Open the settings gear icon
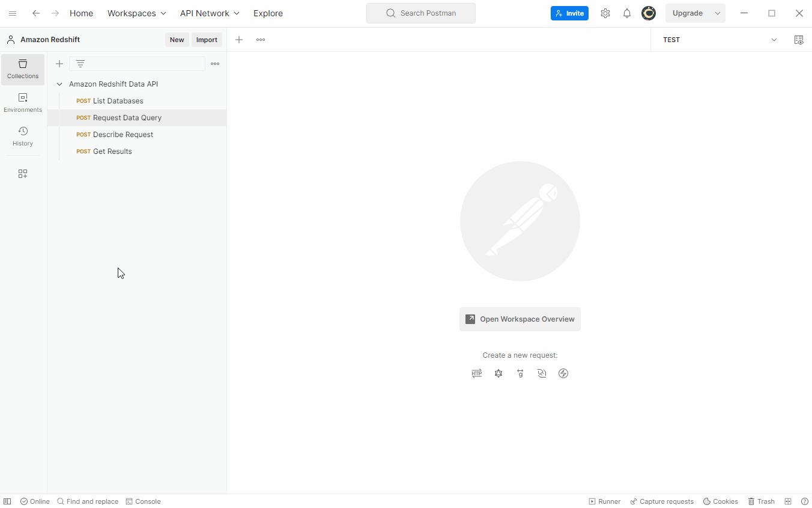 (x=605, y=13)
